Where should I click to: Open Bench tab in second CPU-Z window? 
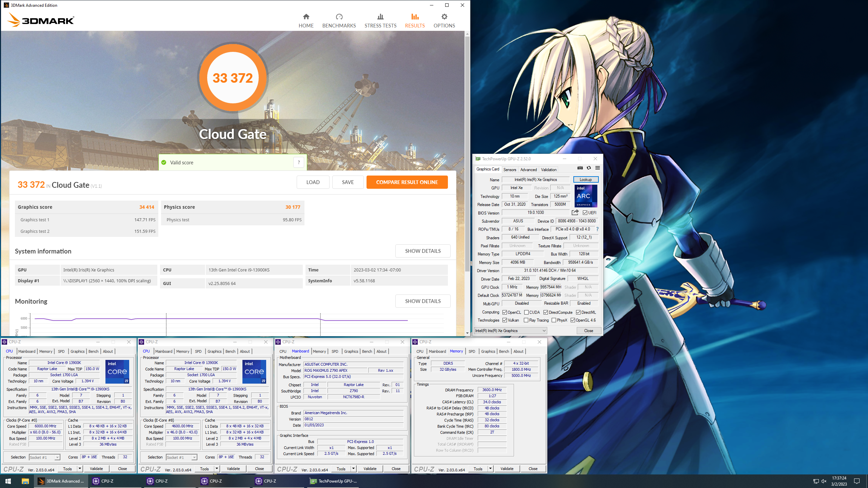tap(230, 351)
